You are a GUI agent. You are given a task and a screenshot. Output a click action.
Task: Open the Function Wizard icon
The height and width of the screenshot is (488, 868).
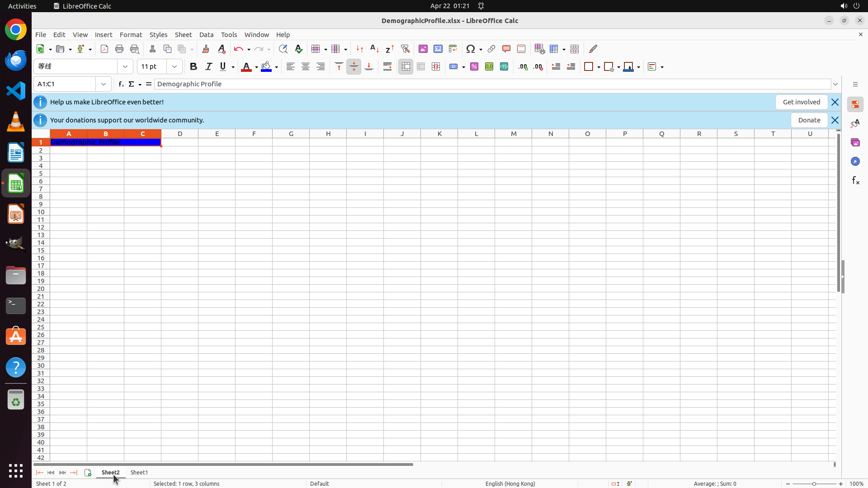click(x=121, y=84)
